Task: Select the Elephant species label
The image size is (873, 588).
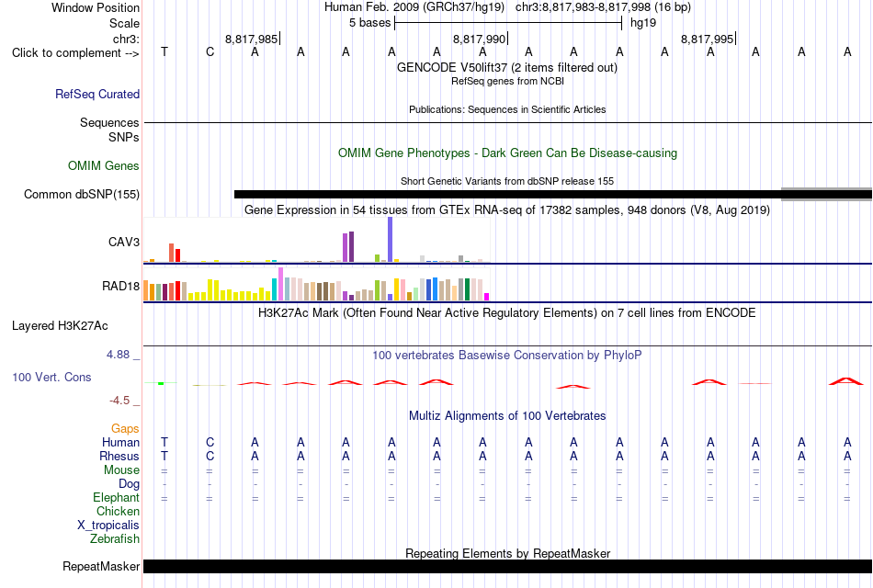Action: 116,497
